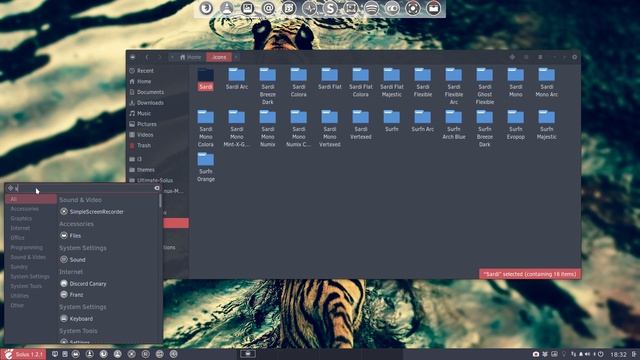Click the back arrow in Files toolbar
640x360 pixels.
pos(147,57)
